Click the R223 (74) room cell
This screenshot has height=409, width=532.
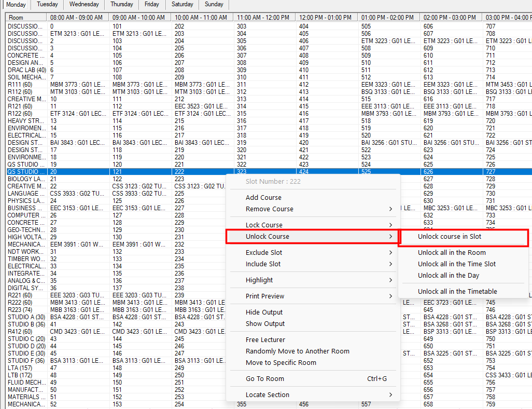(27, 310)
